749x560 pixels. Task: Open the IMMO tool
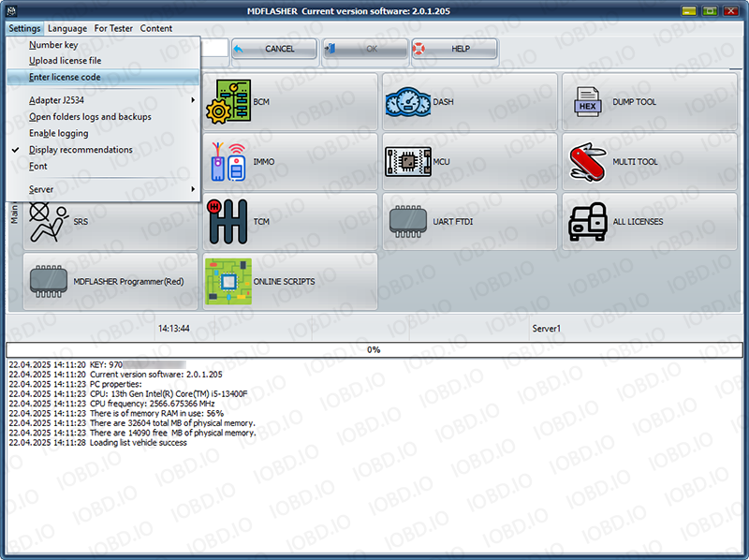point(253,161)
